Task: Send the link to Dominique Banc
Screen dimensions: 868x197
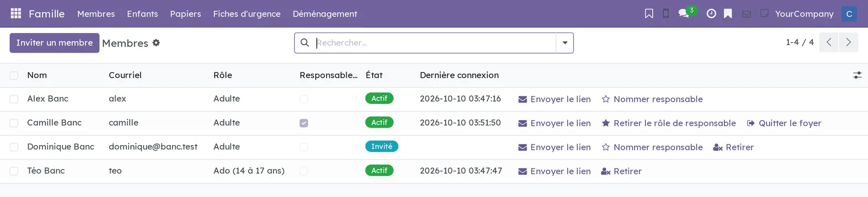Action: 554,147
